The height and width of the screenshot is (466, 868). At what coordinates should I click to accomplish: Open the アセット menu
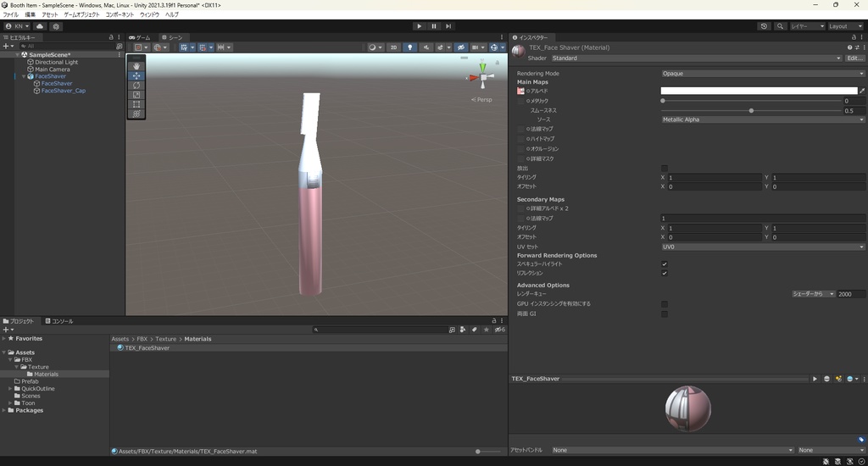(x=50, y=15)
